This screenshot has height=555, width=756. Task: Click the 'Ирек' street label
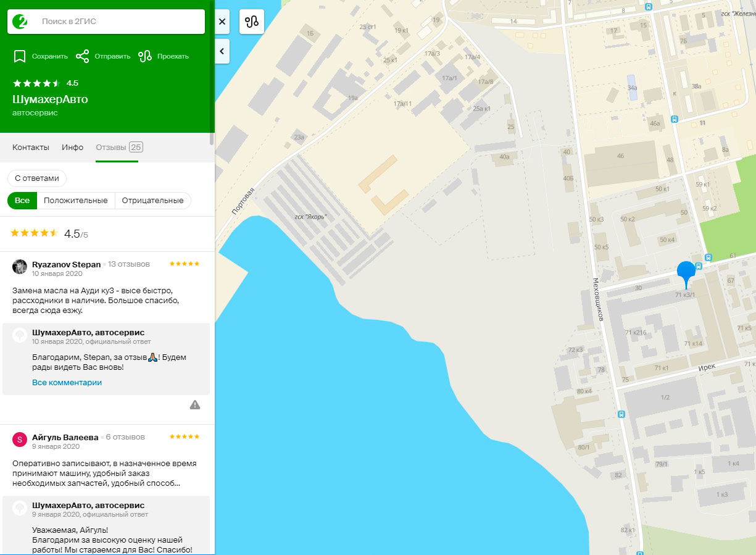(707, 367)
